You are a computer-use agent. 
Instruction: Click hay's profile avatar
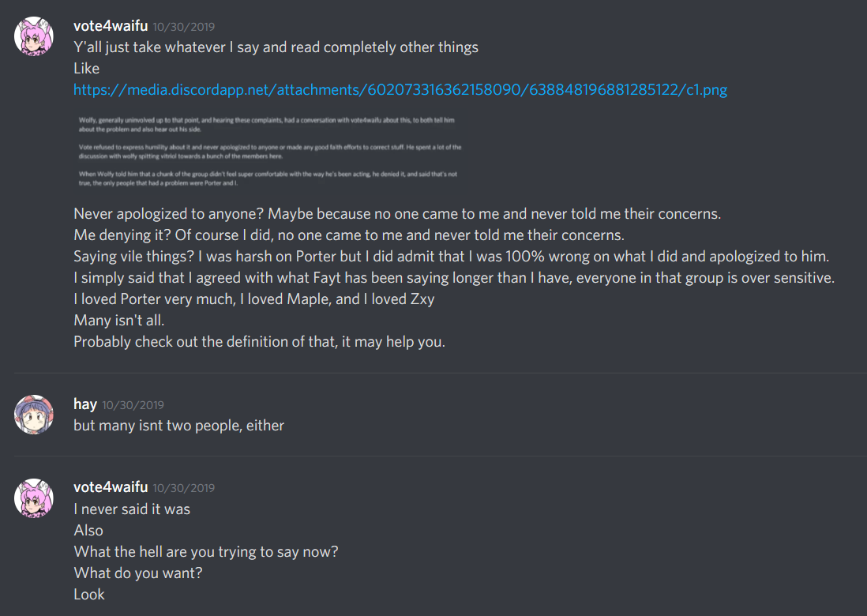pyautogui.click(x=34, y=414)
